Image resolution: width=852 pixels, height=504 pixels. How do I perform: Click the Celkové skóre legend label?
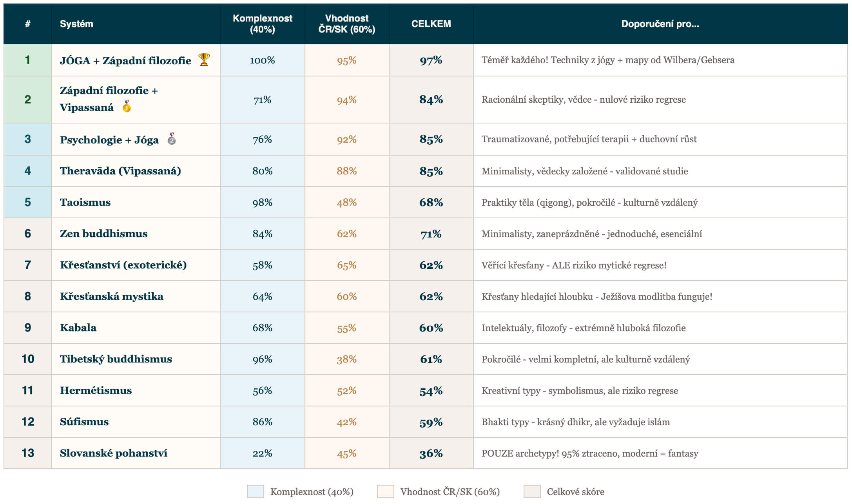(x=575, y=492)
